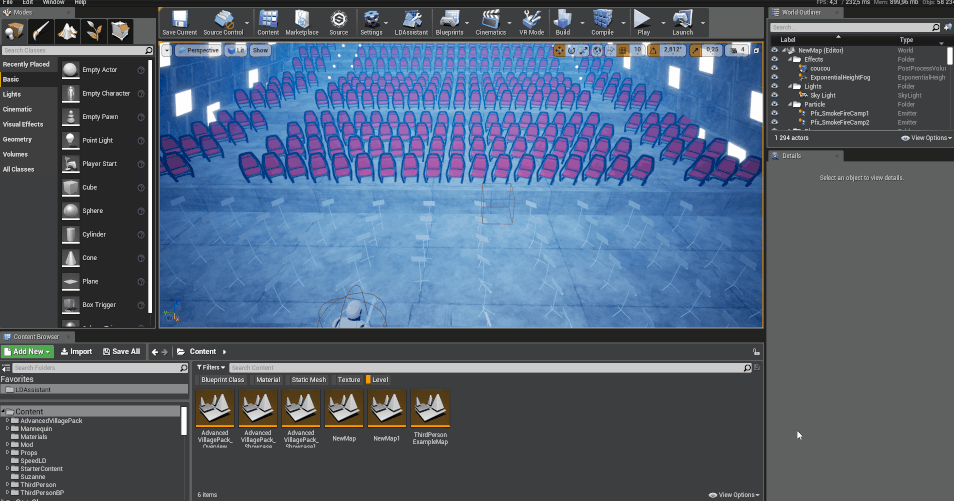The height and width of the screenshot is (501, 954).
Task: Toggle rotation snapping in the viewport toolbar
Action: [653, 51]
